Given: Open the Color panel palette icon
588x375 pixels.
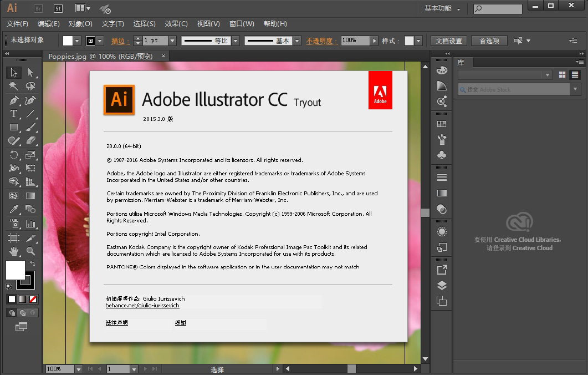Looking at the screenshot, I should tap(442, 70).
